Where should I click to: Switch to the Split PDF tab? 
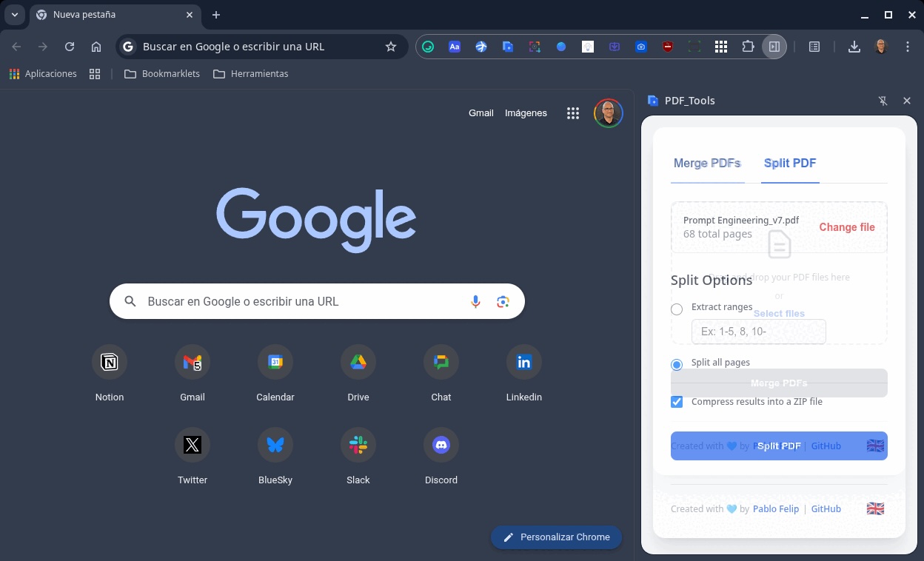(790, 164)
